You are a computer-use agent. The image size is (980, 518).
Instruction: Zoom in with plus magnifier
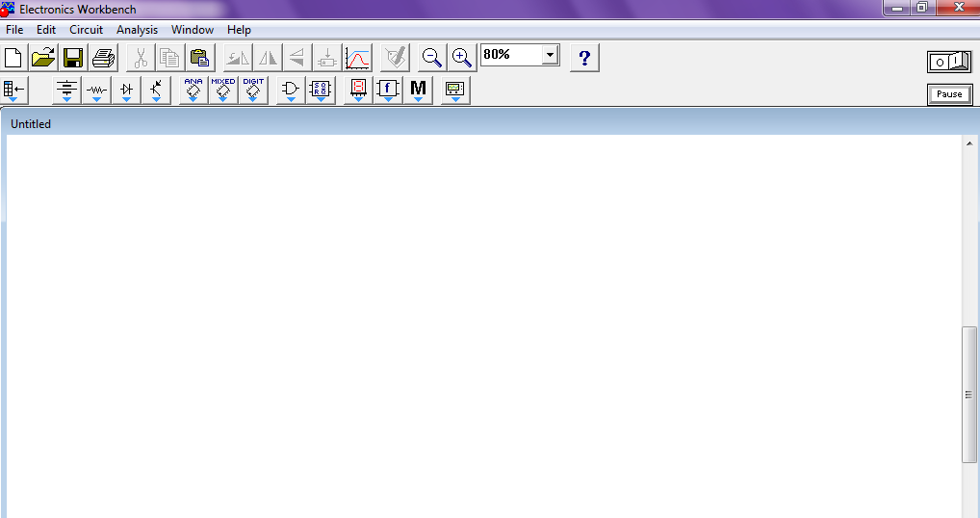462,58
